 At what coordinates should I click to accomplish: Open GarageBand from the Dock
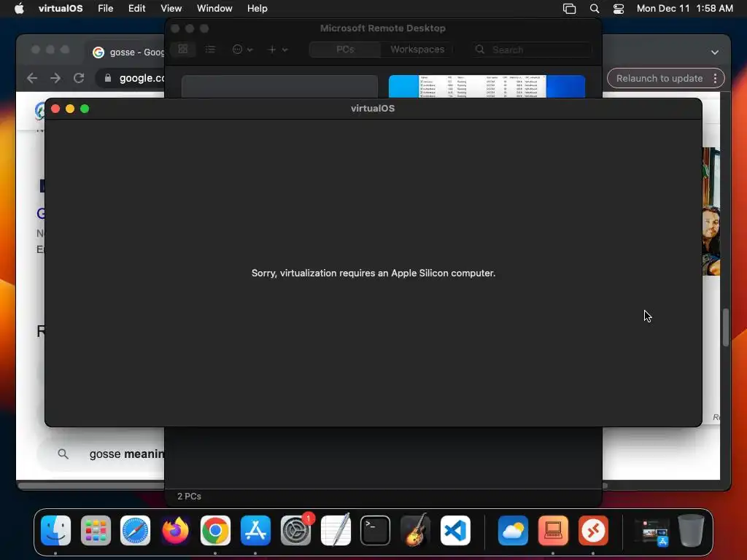pyautogui.click(x=415, y=530)
